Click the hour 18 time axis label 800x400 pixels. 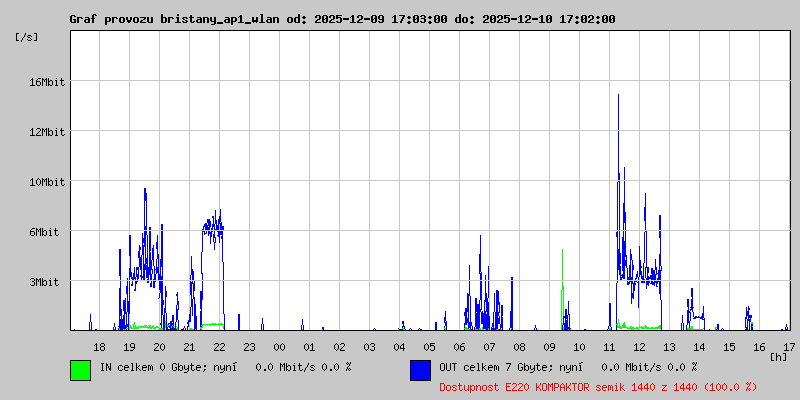(x=99, y=347)
